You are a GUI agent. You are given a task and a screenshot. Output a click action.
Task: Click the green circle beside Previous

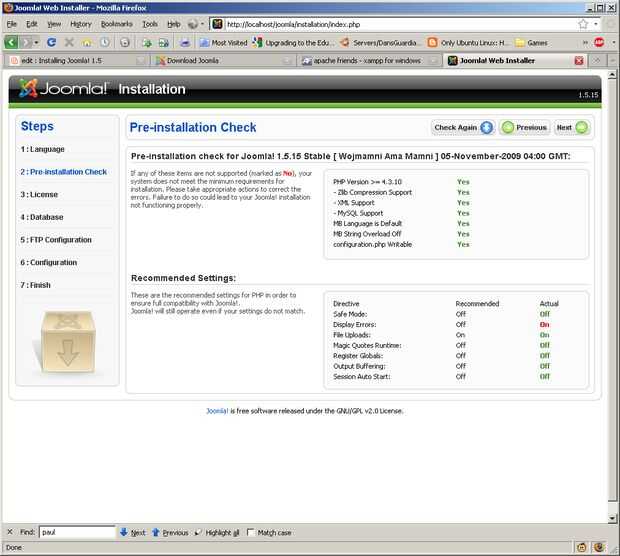click(x=508, y=127)
